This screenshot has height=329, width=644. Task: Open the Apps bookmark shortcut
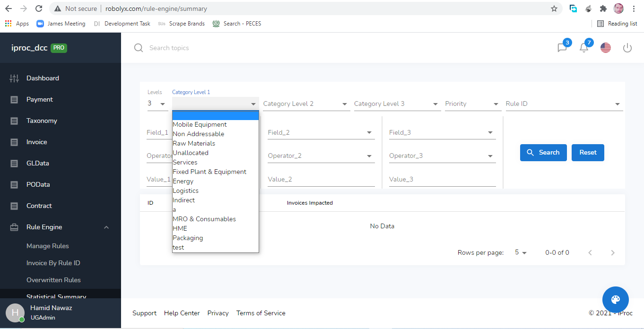pyautogui.click(x=17, y=24)
